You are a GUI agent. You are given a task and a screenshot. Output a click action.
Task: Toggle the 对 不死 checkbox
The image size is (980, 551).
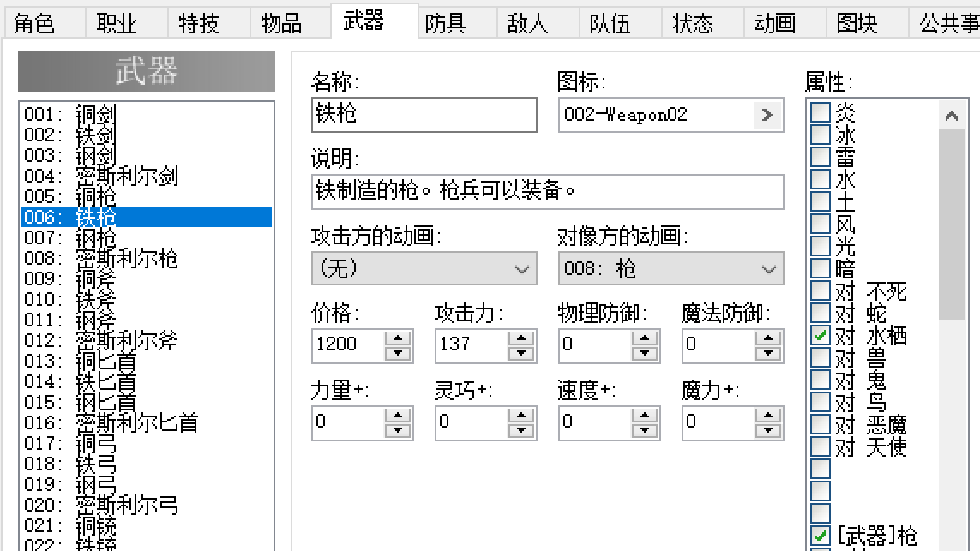[x=820, y=291]
